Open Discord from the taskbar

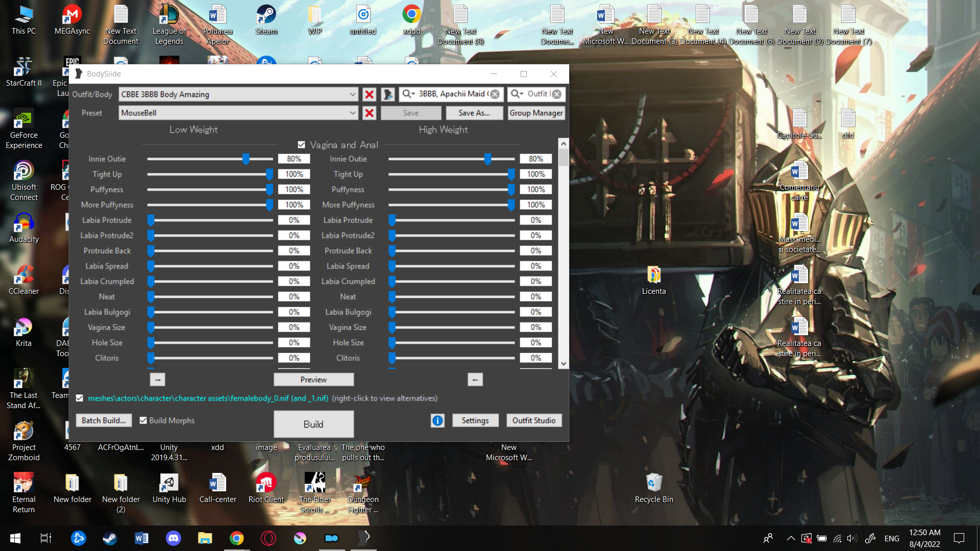pos(174,538)
